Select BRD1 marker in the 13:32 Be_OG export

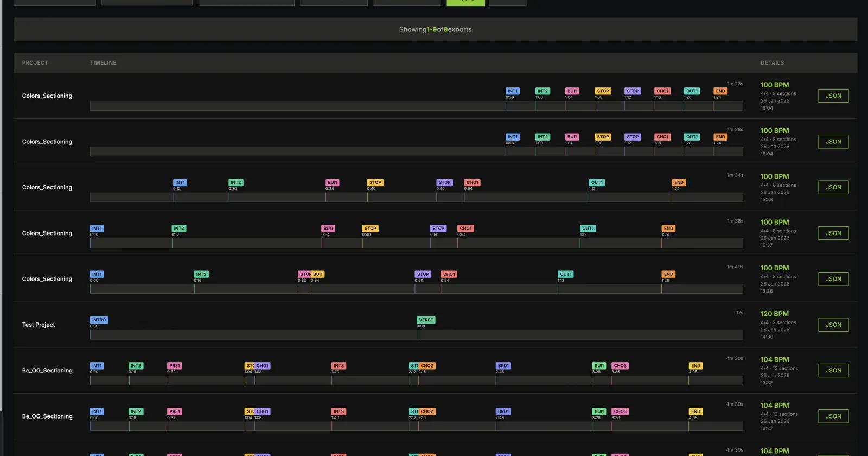point(503,366)
